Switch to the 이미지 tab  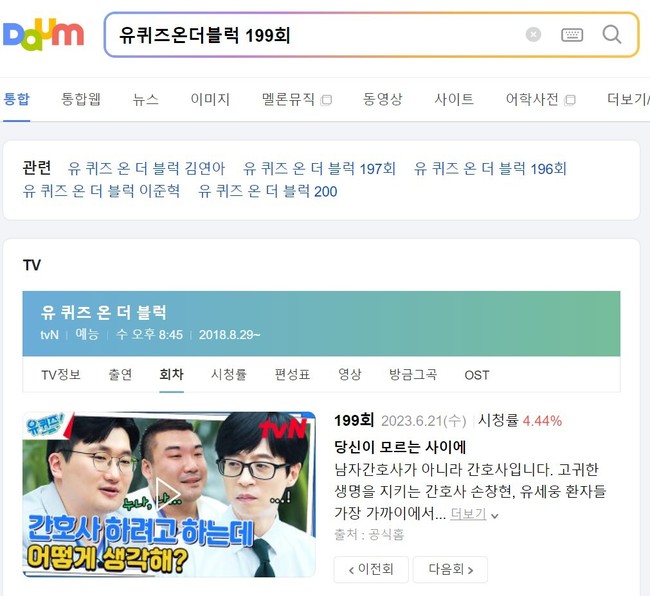pos(210,99)
